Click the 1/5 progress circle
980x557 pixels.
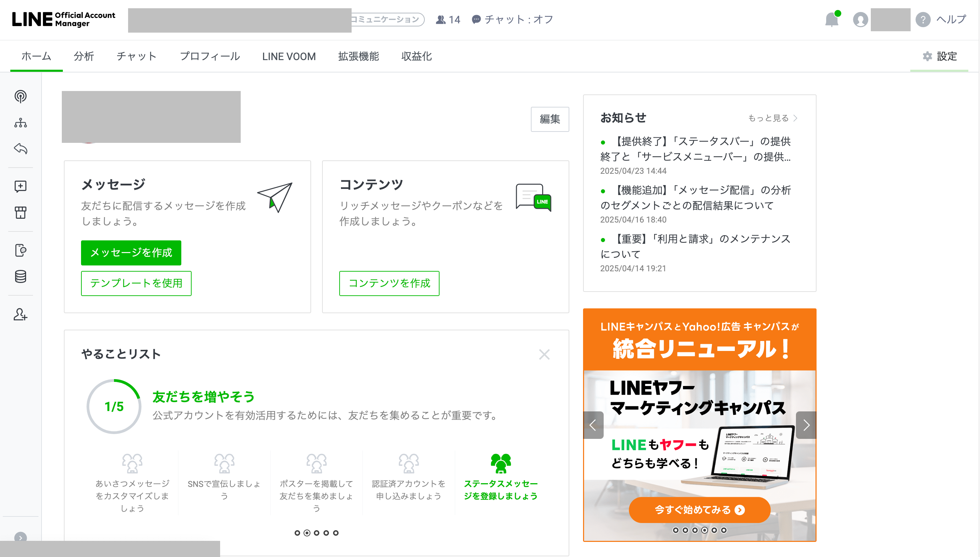tap(114, 406)
